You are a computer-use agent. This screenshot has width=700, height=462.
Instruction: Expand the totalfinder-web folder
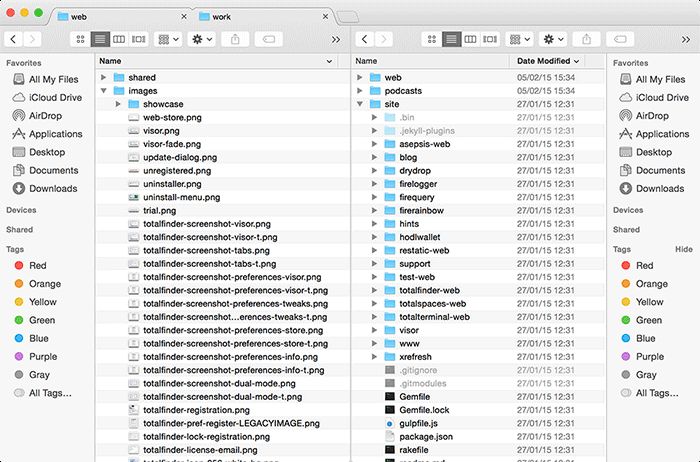374,290
